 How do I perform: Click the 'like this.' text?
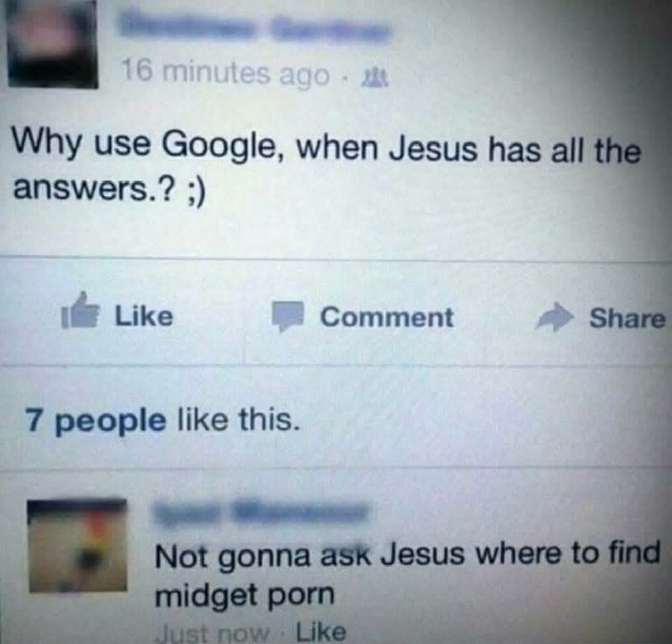click(237, 419)
